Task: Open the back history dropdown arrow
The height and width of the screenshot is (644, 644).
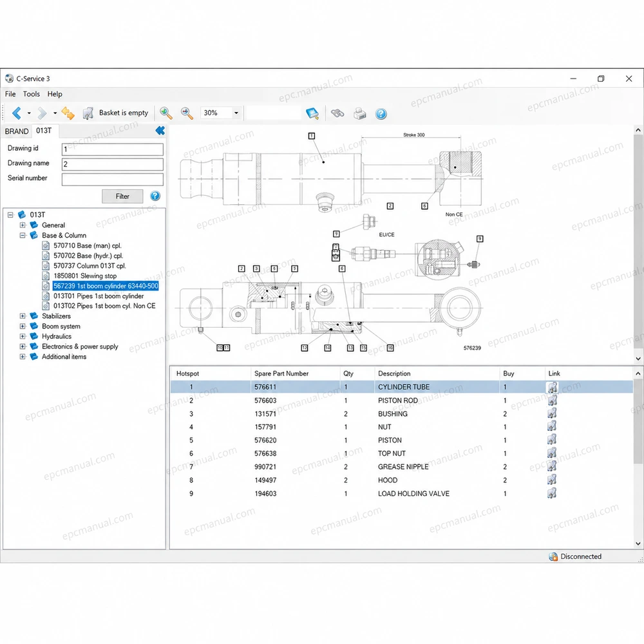Action: tap(29, 113)
